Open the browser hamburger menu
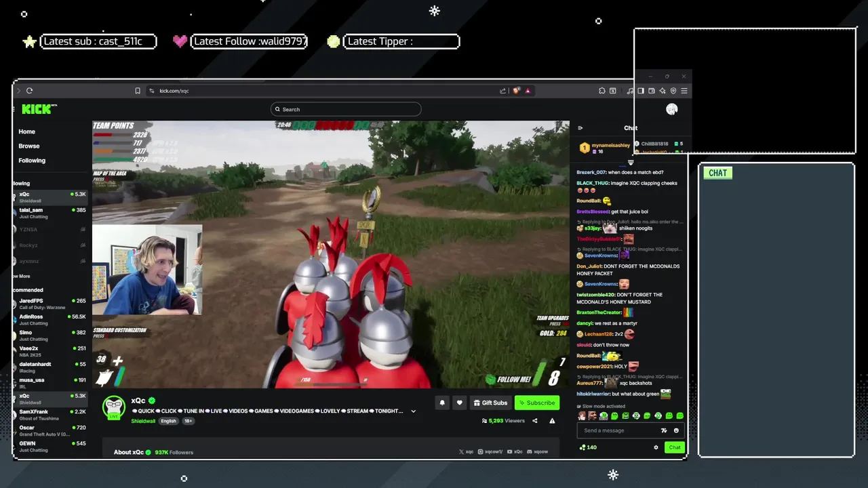Viewport: 868px width, 488px height. click(684, 91)
